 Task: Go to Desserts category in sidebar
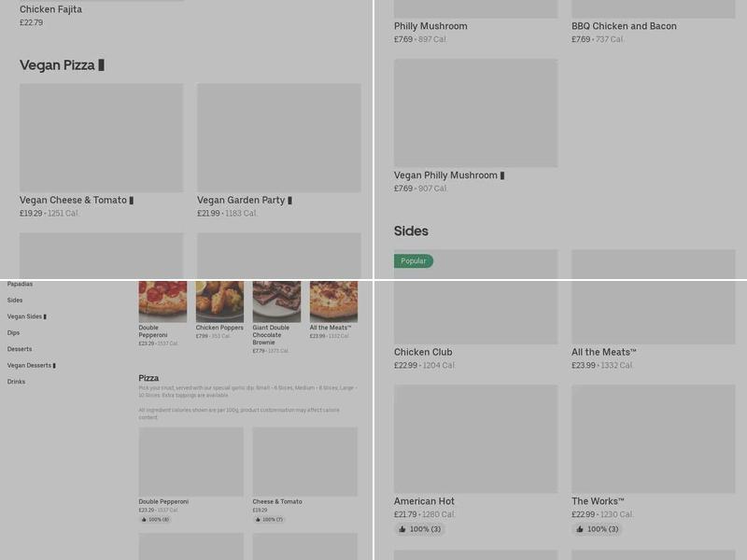[20, 349]
